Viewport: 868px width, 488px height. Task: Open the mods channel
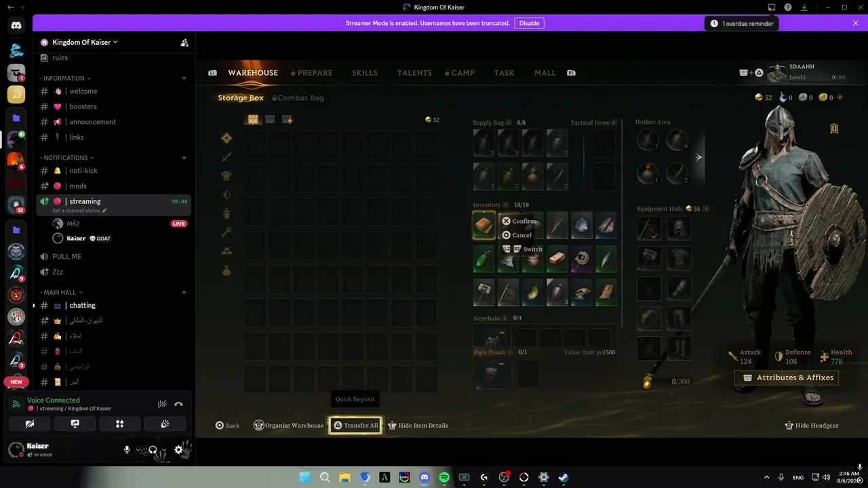point(113,186)
